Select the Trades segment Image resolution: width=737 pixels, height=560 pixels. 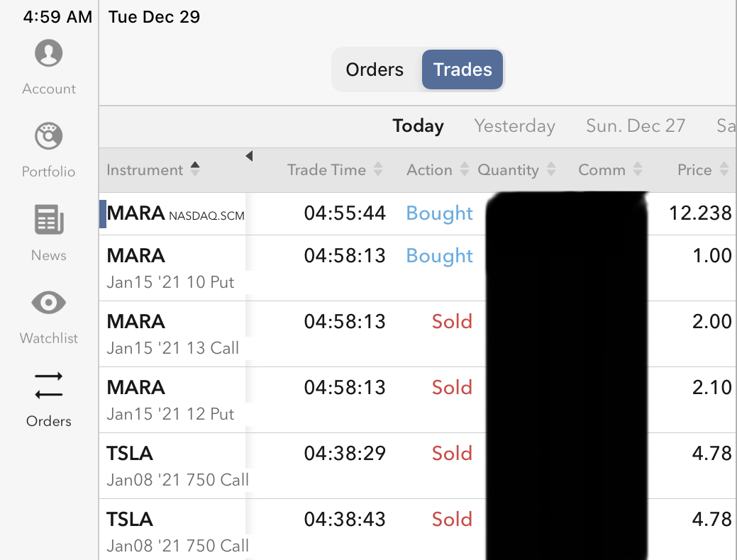pos(462,69)
